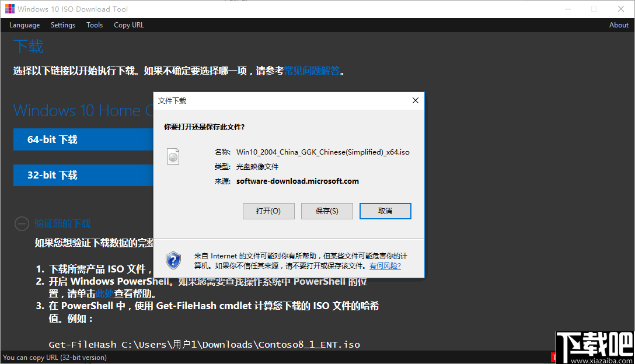Viewport: 635px width, 364px height.
Task: Click the Windows ISO Download Tool app icon
Action: (10, 9)
